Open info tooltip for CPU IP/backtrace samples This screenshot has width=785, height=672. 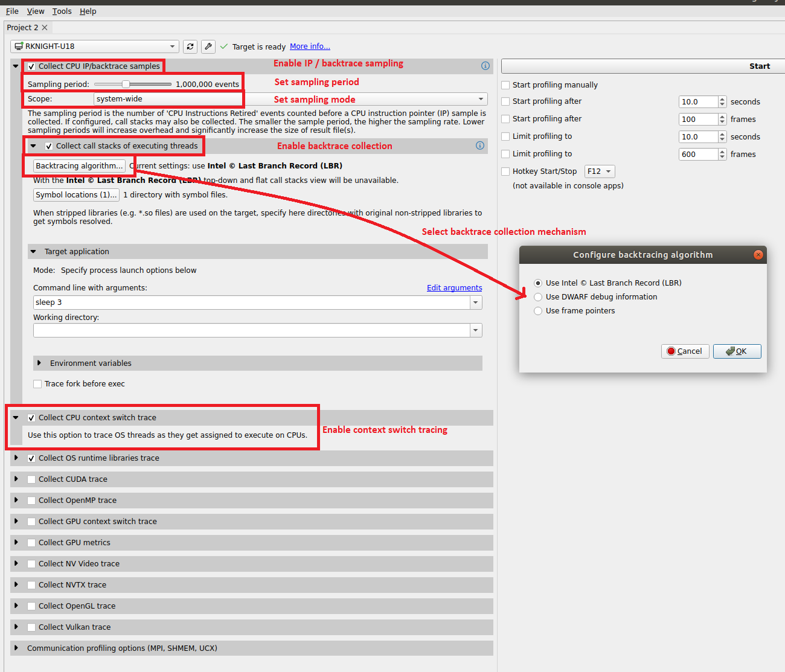tap(485, 66)
